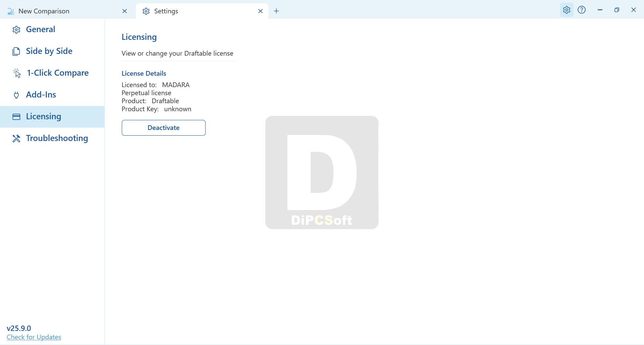Image resolution: width=644 pixels, height=345 pixels.
Task: Open help via question mark icon
Action: coord(582,10)
